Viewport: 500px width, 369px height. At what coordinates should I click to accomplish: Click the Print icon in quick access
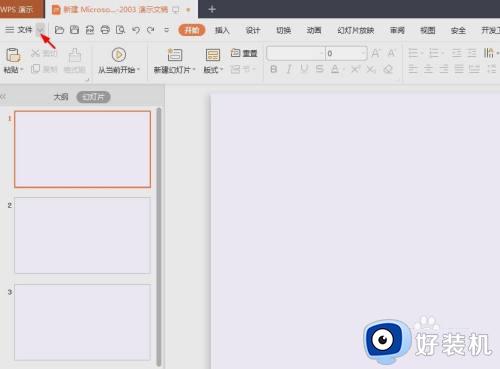coord(105,30)
